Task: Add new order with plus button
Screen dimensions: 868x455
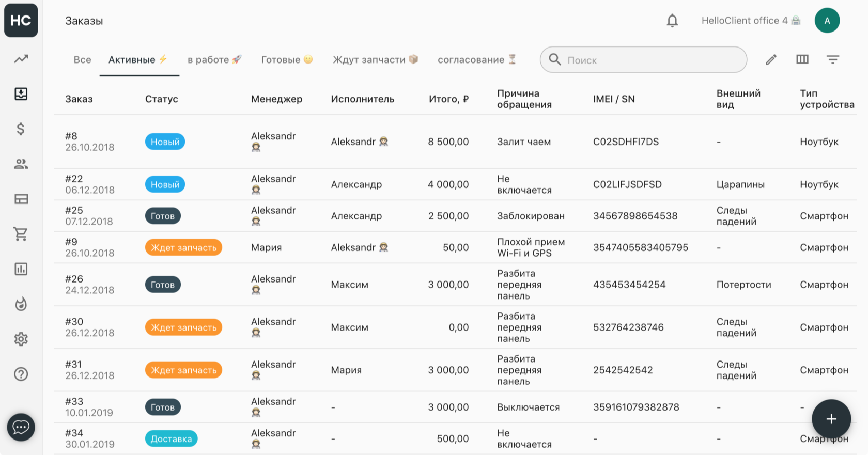Action: click(831, 419)
